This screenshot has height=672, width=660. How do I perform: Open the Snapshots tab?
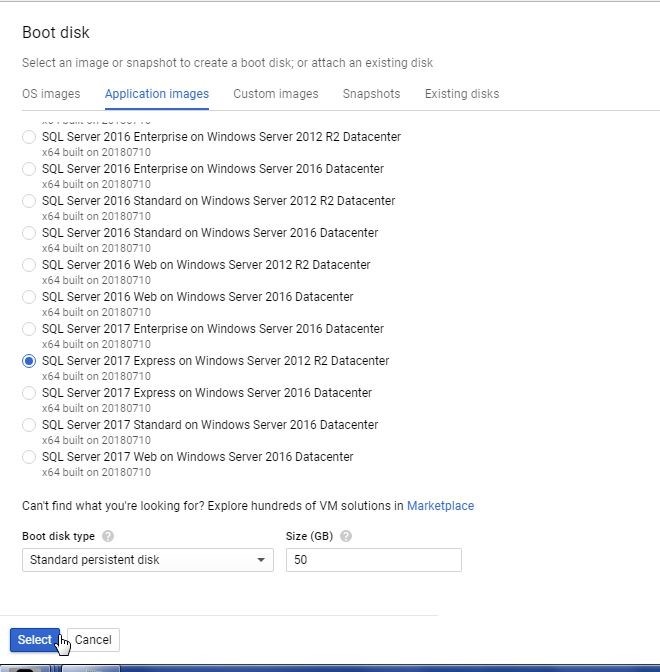tap(371, 94)
